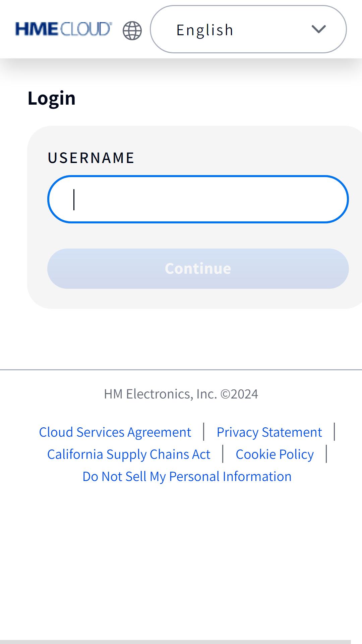Click the divider right of Cookie Policy
The image size is (362, 644).
coord(326,454)
